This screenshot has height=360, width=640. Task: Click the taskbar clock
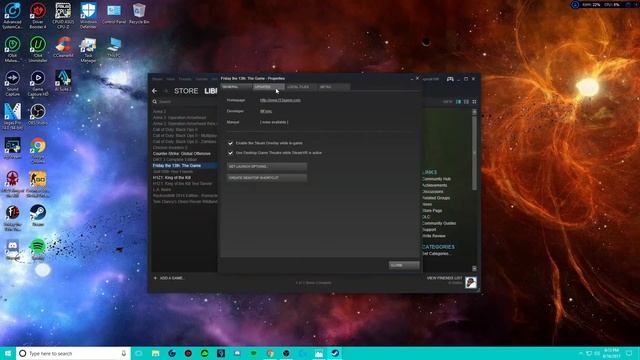tap(611, 353)
